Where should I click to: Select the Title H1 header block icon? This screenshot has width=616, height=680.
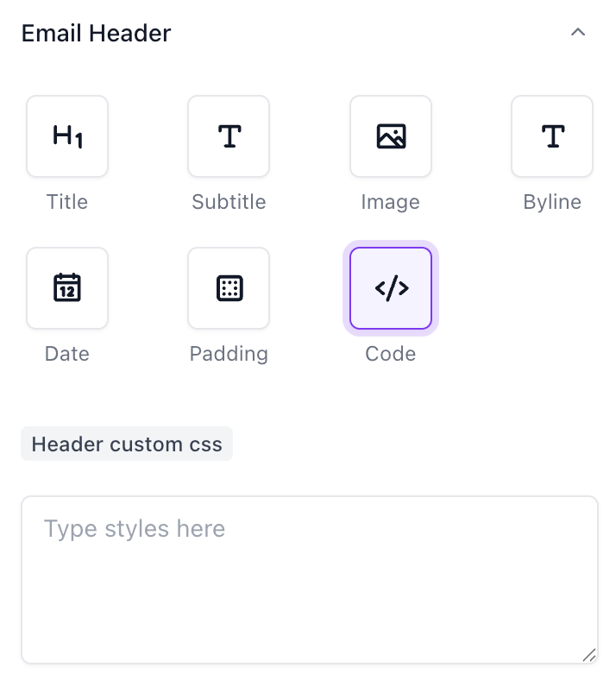pos(67,136)
